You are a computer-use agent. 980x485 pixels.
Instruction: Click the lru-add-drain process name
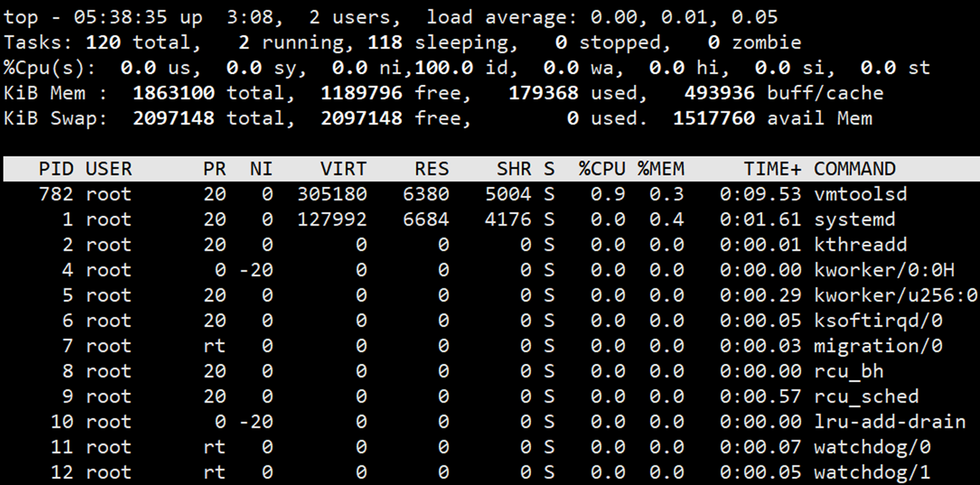889,421
